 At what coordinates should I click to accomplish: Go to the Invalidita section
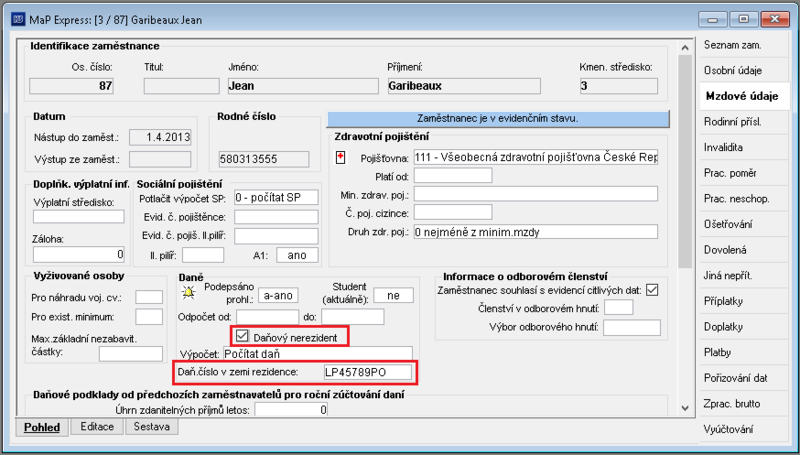[x=744, y=147]
